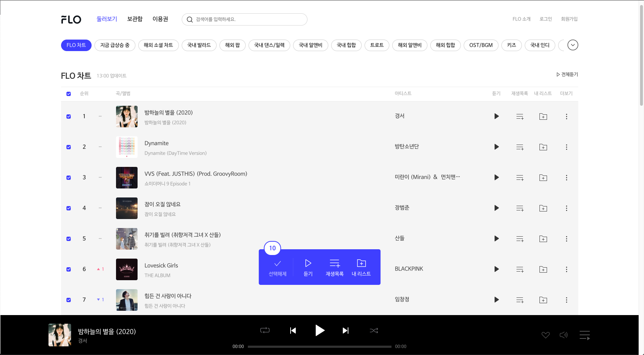Add 취기를 빌려 to play queue
This screenshot has width=644, height=355.
[x=520, y=239]
